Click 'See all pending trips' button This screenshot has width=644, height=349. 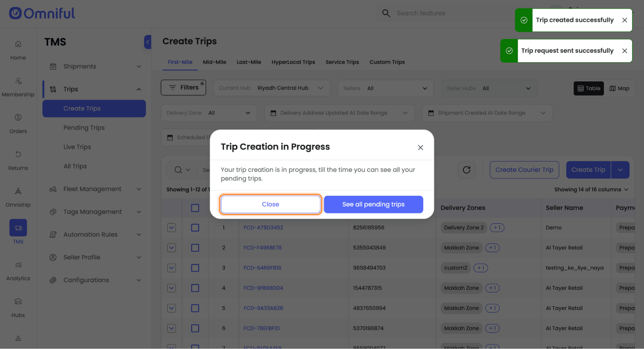373,204
